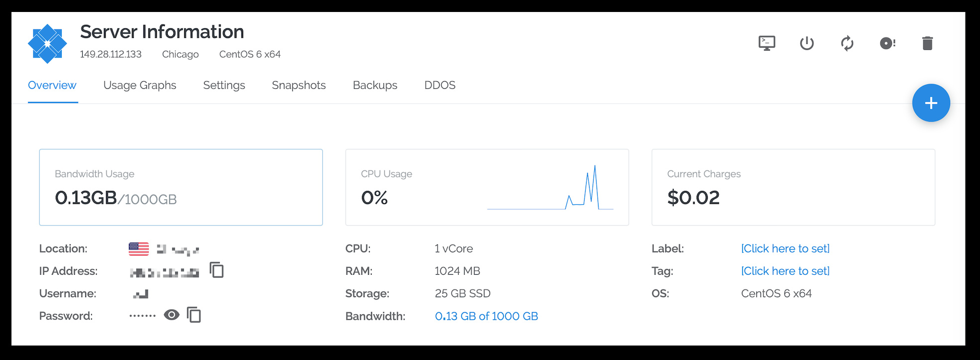This screenshot has width=980, height=360.
Task: Select the Bandwidth Usage card
Action: pos(181,187)
